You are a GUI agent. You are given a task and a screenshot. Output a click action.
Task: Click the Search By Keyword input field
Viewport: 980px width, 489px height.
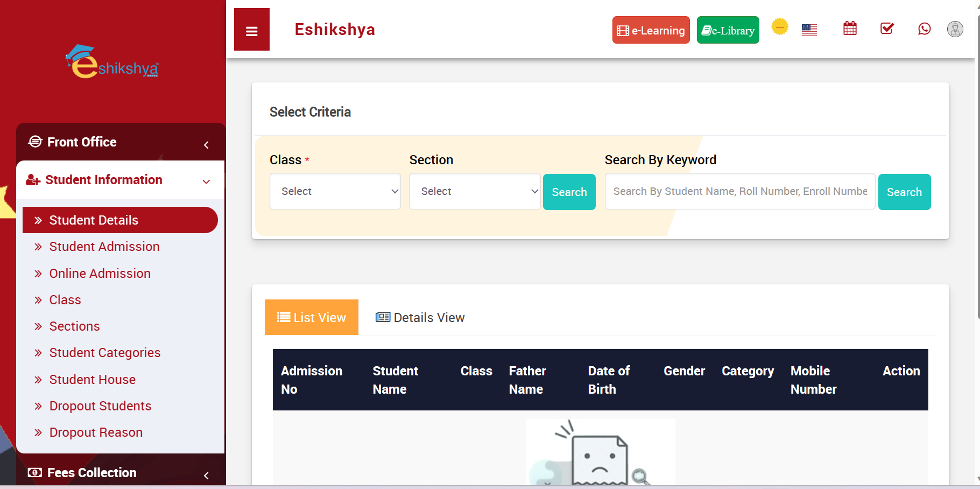point(739,191)
